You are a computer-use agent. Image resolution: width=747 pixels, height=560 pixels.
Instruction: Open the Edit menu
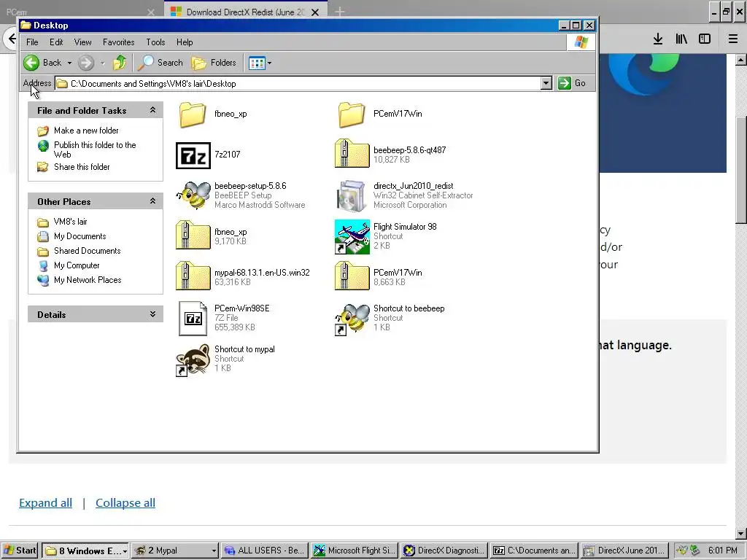(56, 42)
